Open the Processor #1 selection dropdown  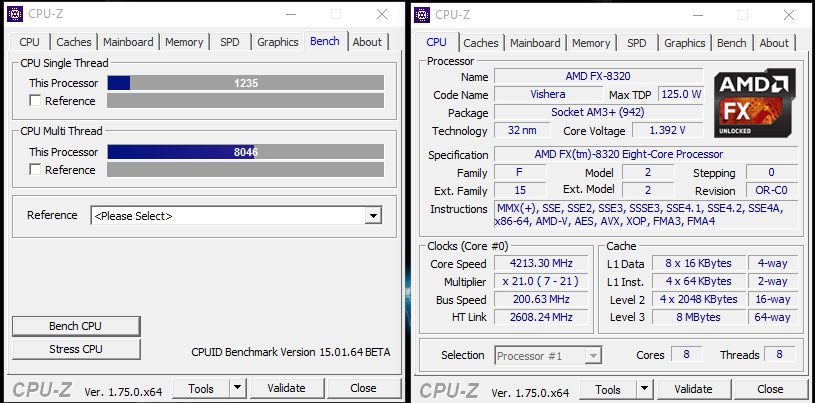point(548,356)
